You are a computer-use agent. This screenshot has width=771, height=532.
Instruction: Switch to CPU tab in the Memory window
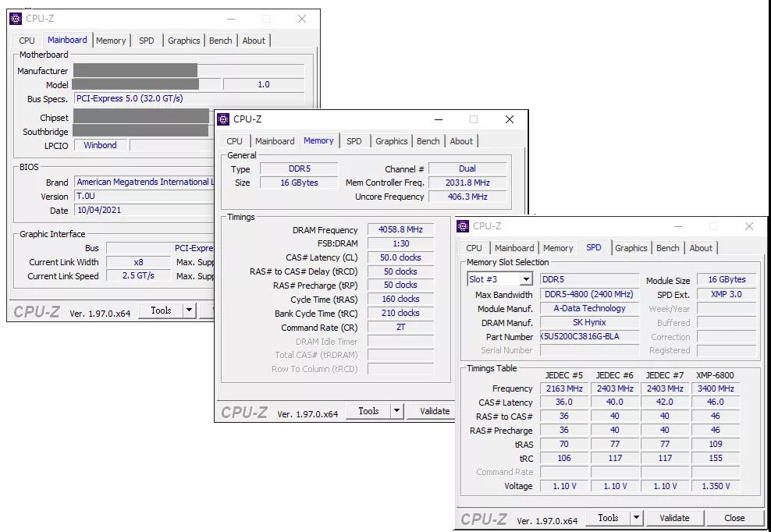(235, 141)
